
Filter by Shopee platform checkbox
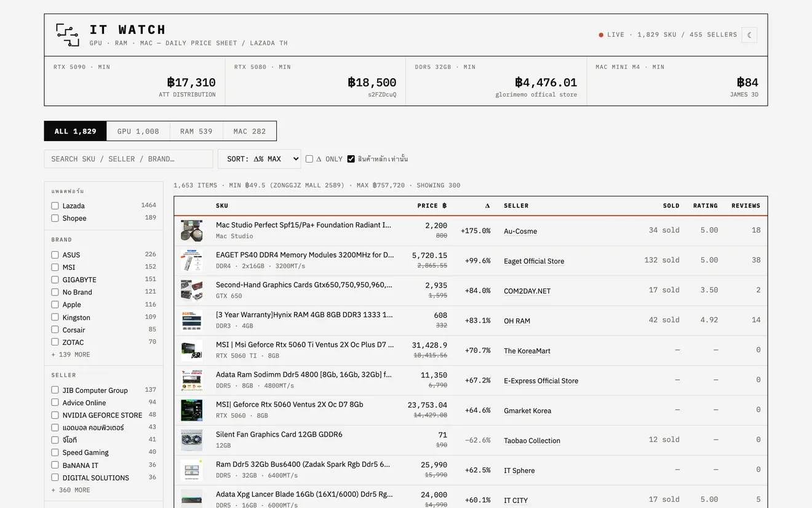click(55, 218)
